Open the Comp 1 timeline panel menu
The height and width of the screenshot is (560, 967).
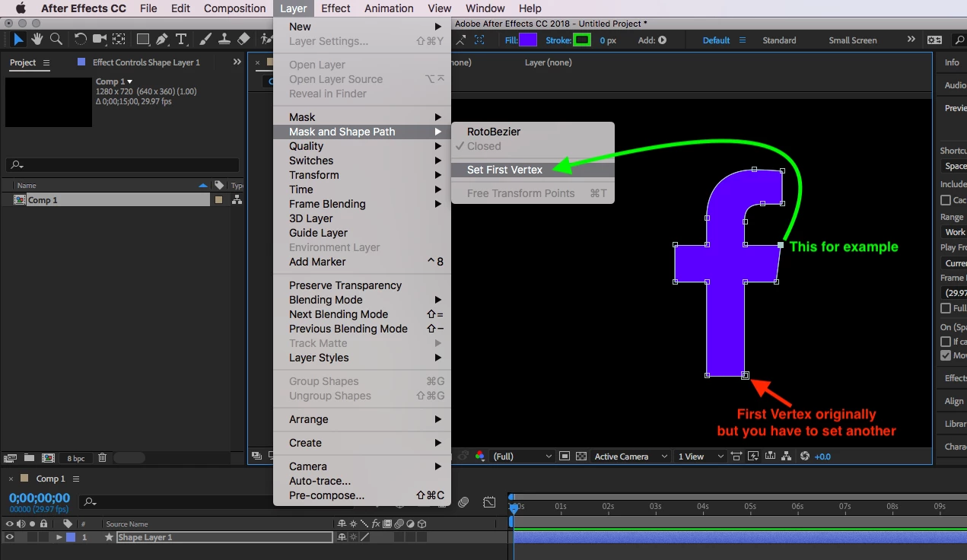(76, 479)
